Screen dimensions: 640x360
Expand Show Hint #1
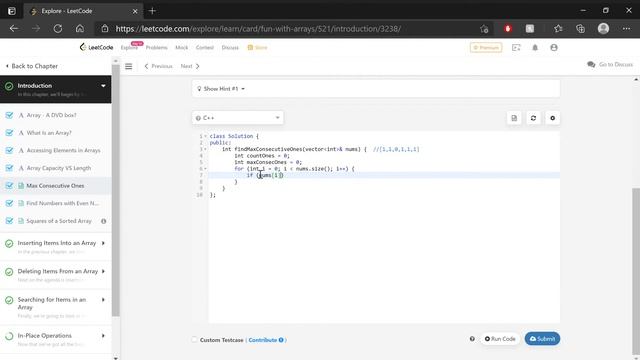[221, 89]
